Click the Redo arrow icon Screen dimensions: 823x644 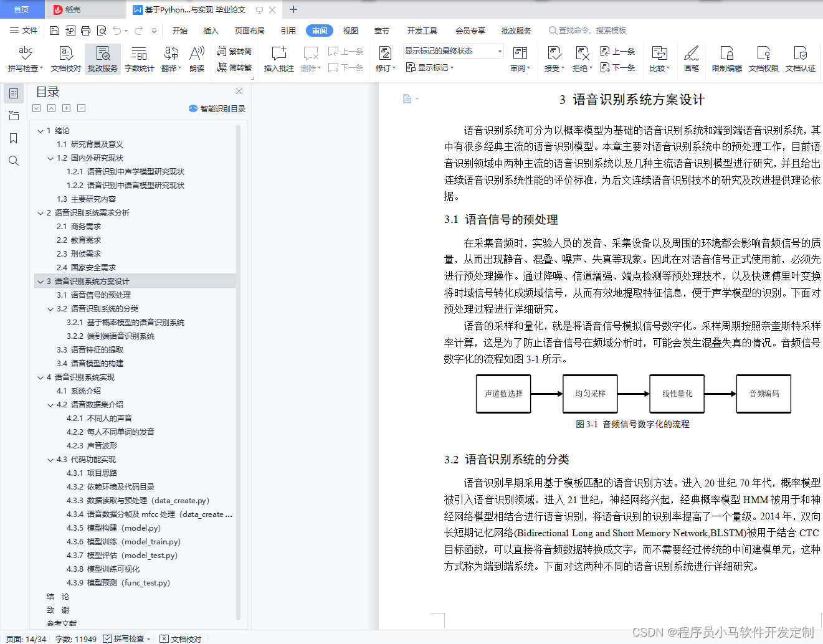[x=138, y=31]
